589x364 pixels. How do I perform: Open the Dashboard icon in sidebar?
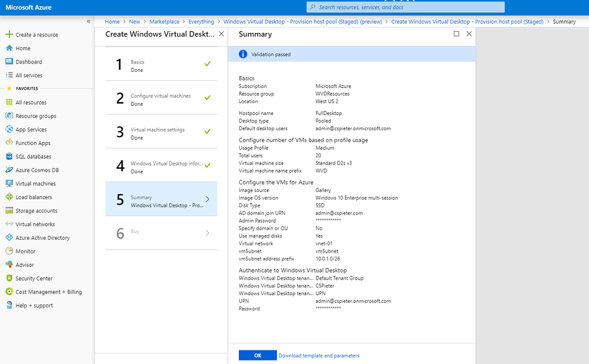click(x=9, y=61)
